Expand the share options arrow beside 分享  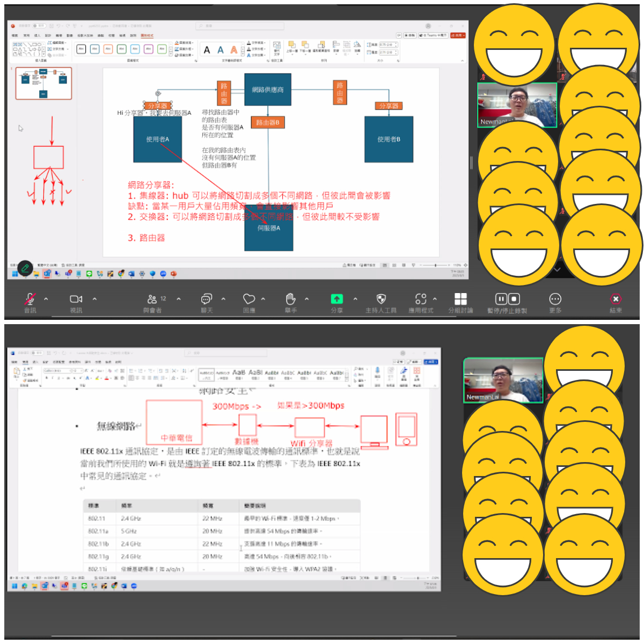pos(355,299)
